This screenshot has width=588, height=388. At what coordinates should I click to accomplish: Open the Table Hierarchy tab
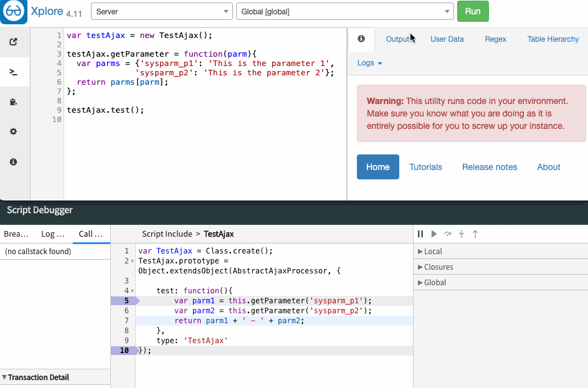552,39
